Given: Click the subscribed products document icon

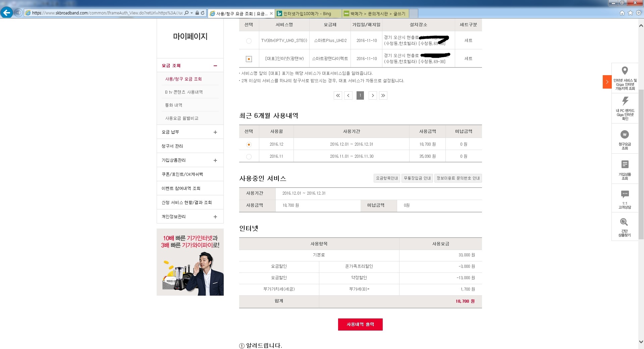Looking at the screenshot, I should pyautogui.click(x=625, y=164).
